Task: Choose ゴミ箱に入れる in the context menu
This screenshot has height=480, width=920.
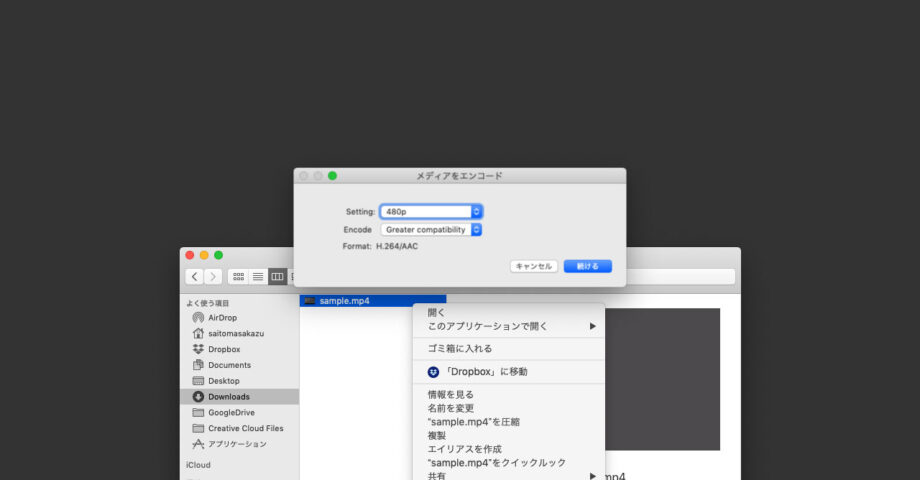Action: coord(509,349)
